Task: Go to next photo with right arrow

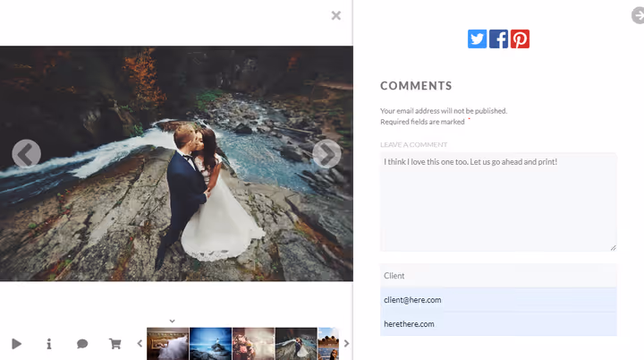Action: [x=327, y=153]
